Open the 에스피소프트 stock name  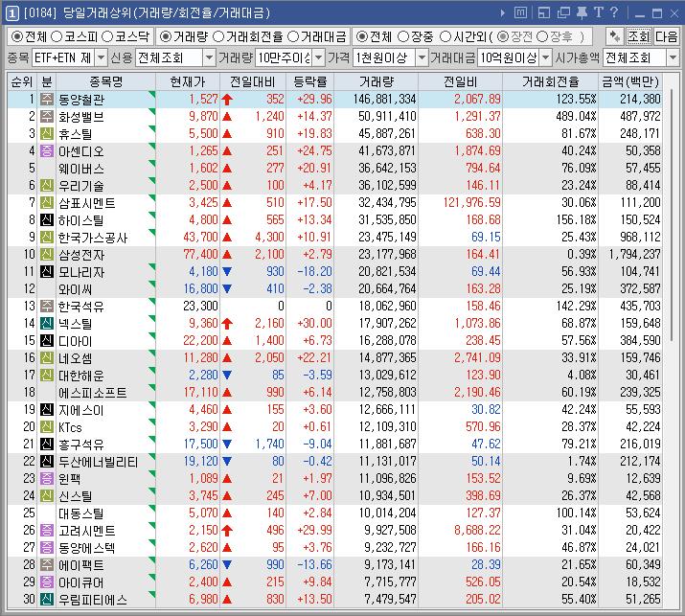pos(93,393)
